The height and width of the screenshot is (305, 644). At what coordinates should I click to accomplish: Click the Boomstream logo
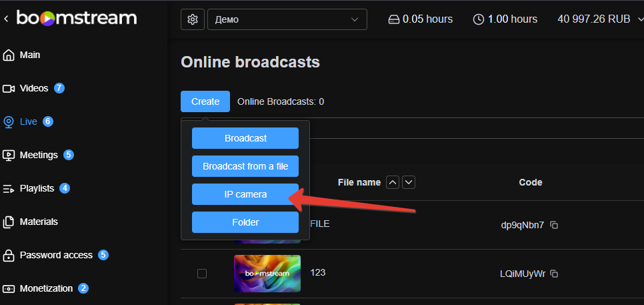(77, 18)
